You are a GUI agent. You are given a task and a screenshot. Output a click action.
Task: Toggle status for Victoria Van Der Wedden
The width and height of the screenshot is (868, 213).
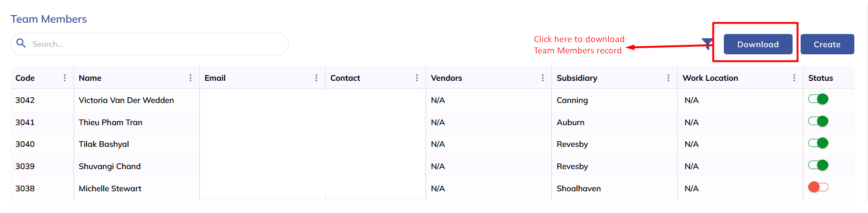pos(818,99)
